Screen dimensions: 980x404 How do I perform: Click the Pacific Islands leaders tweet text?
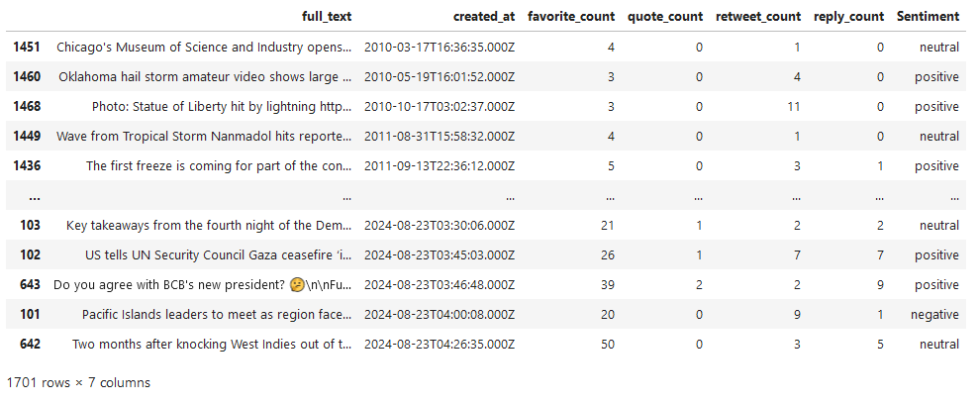click(x=217, y=315)
